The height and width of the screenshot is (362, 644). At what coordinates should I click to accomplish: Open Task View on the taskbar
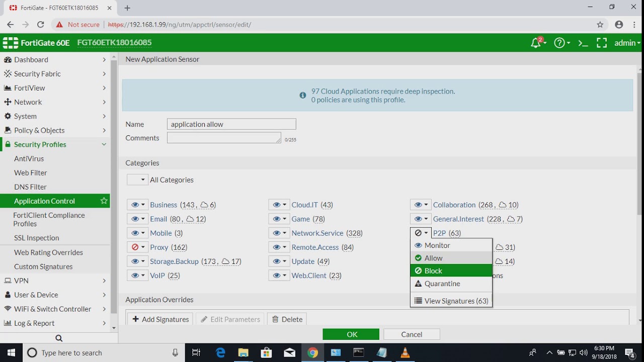click(197, 352)
